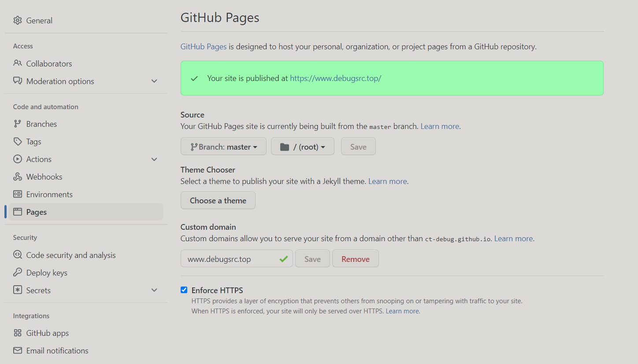Click the Choose a theme button
The width and height of the screenshot is (638, 364).
click(x=218, y=201)
